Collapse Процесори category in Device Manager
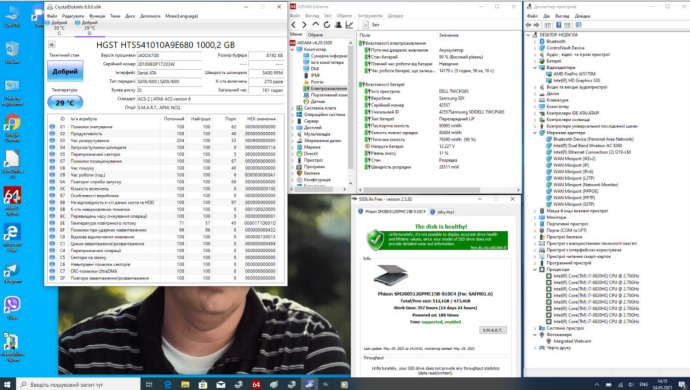 coord(536,269)
